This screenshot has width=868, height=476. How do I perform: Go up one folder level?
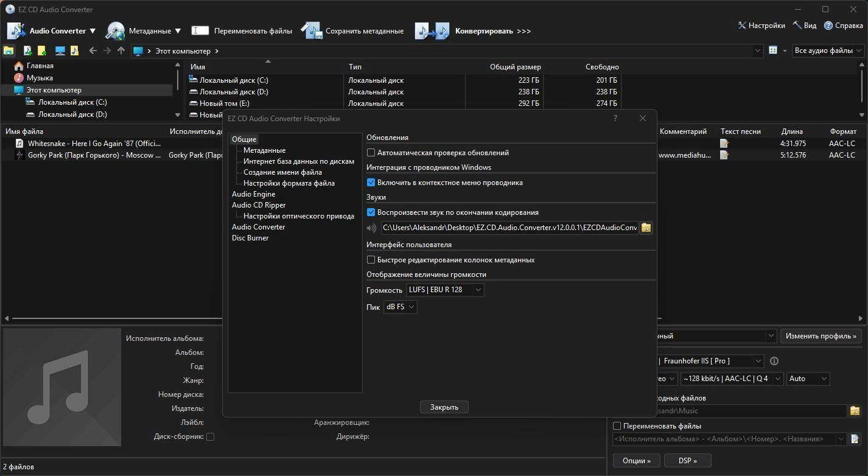click(121, 51)
